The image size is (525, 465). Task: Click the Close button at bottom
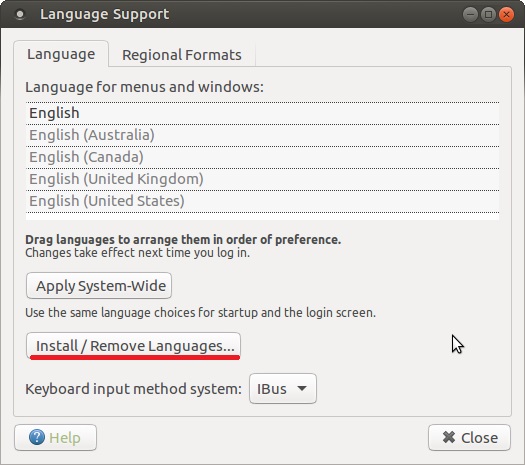[469, 438]
